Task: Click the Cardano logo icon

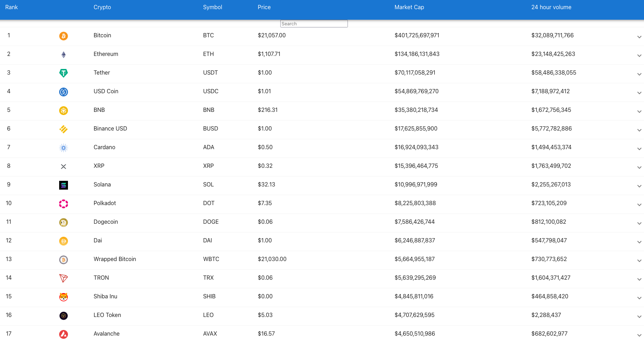Action: coord(63,148)
